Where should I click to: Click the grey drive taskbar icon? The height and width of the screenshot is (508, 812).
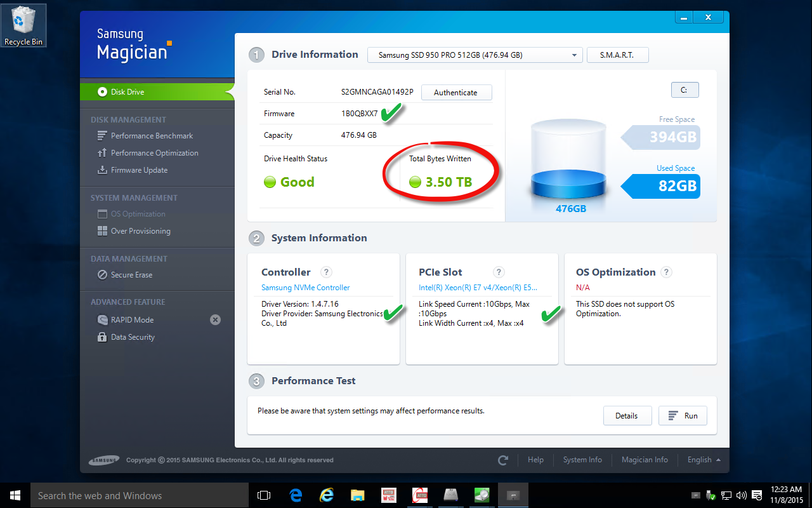pos(451,495)
